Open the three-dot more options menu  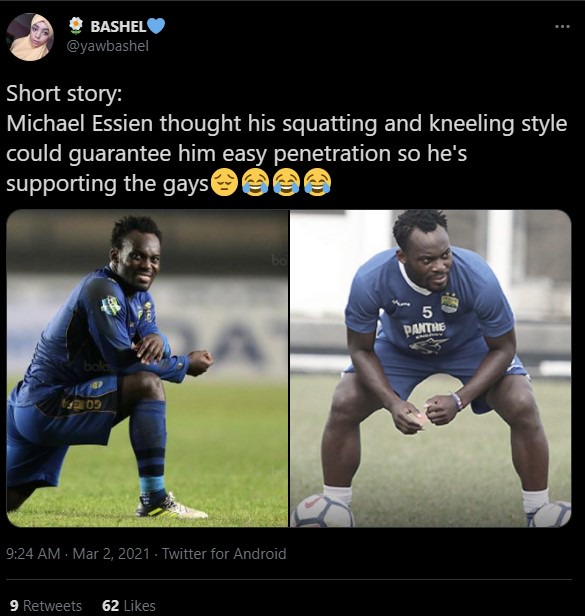pos(562,27)
